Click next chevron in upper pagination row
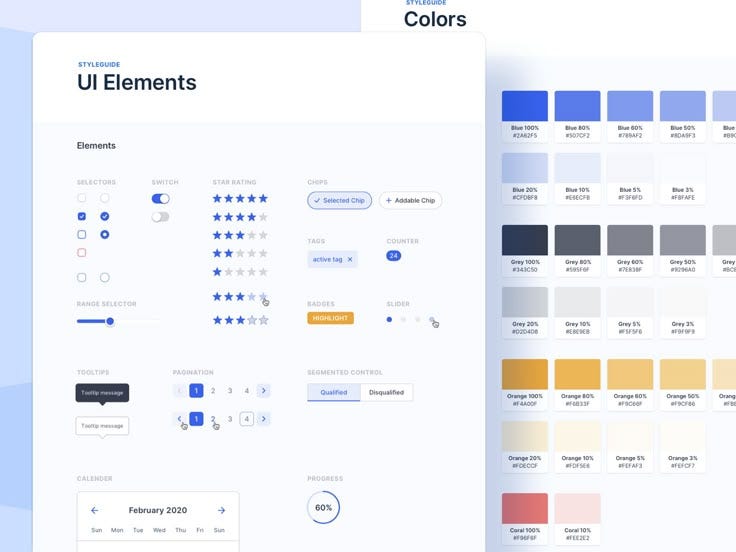This screenshot has width=736, height=552. point(264,391)
